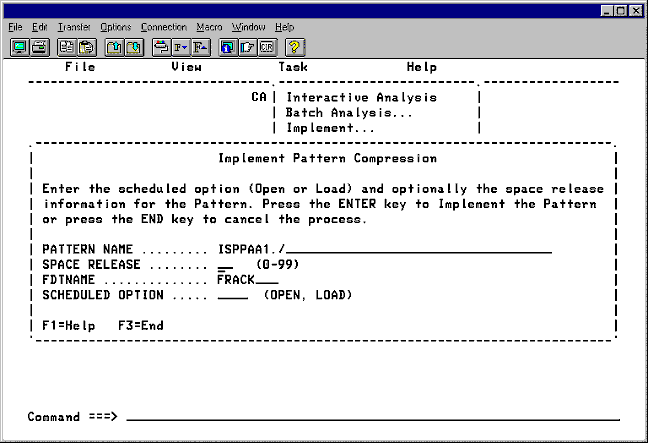Viewport: 648px width, 443px height.
Task: Click the decrease font size icon
Action: click(x=181, y=48)
